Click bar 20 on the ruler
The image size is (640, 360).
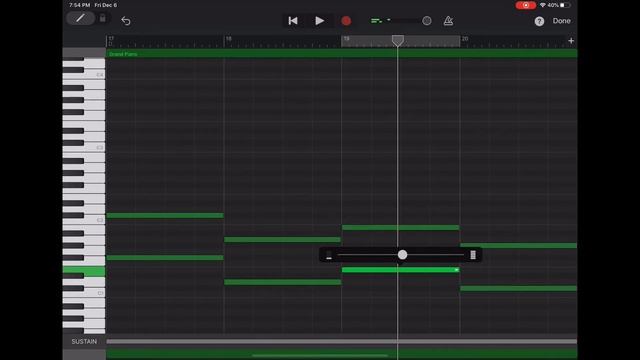(x=464, y=39)
